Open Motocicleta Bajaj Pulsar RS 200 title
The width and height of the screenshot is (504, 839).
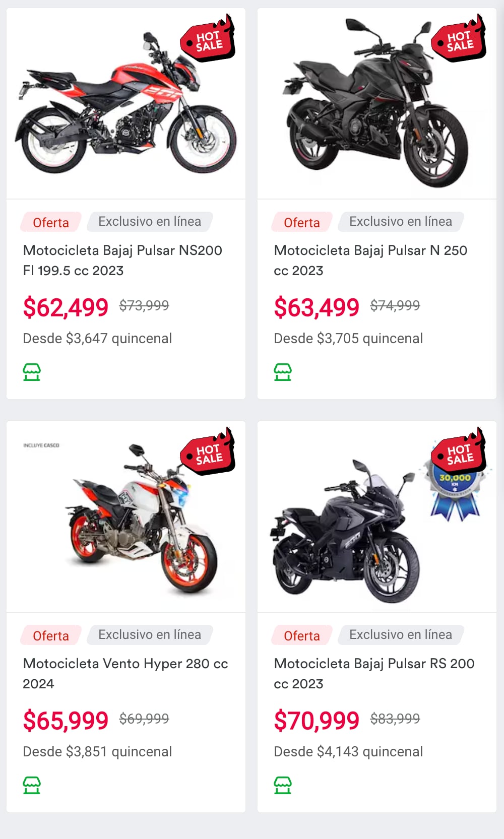coord(374,673)
